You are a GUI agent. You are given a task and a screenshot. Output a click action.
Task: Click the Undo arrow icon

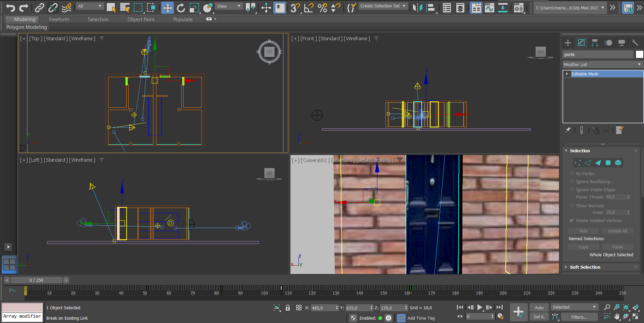pos(10,8)
